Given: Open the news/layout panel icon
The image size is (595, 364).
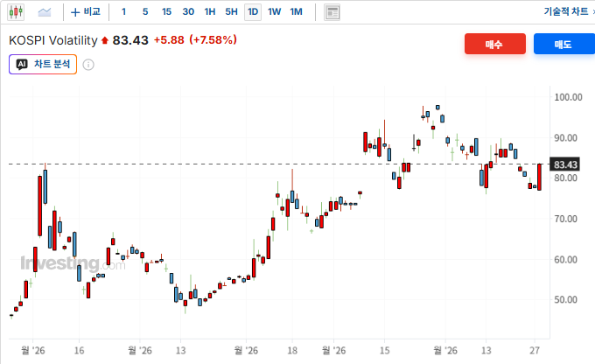Looking at the screenshot, I should click(x=332, y=12).
